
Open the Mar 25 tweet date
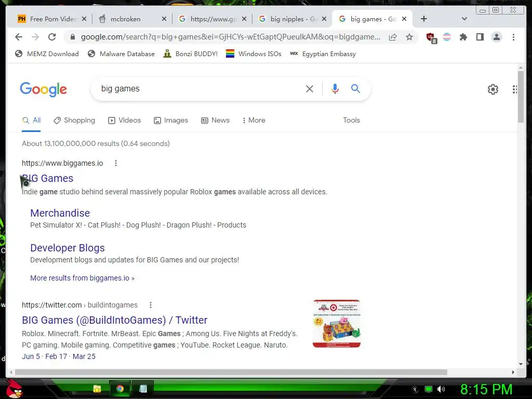point(84,356)
